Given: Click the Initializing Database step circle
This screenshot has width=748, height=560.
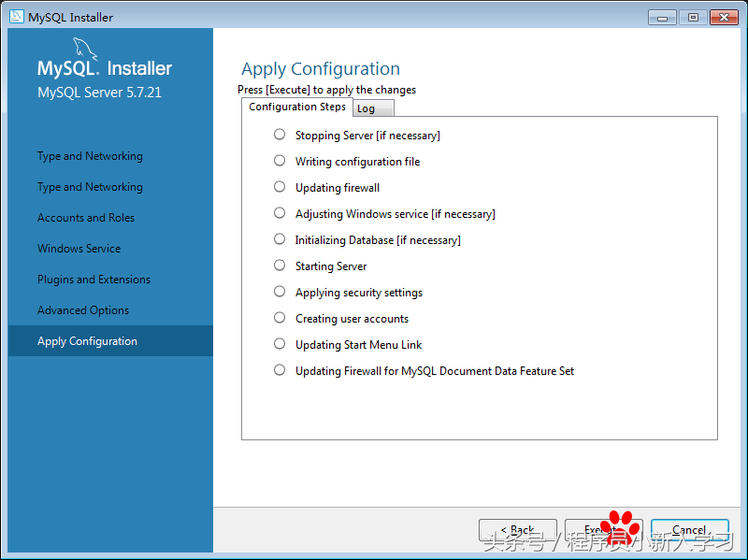Looking at the screenshot, I should click(280, 239).
